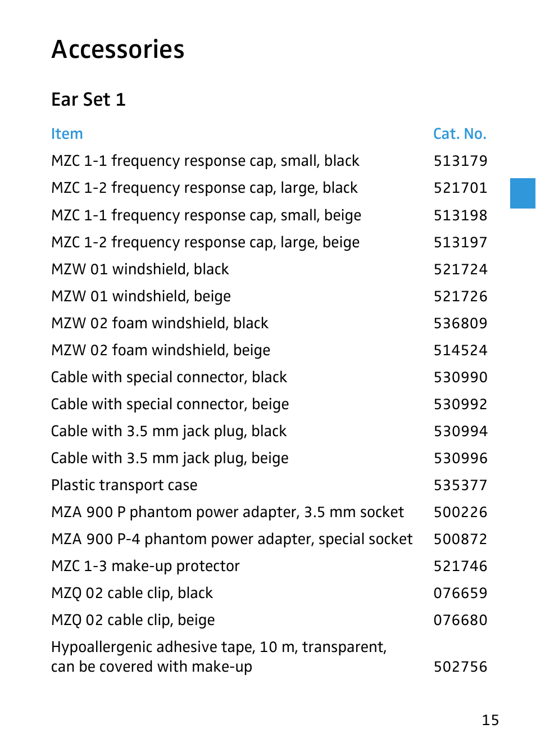Click catalog number 521701
Image resolution: width=536 pixels, height=756 pixels.
tap(460, 188)
